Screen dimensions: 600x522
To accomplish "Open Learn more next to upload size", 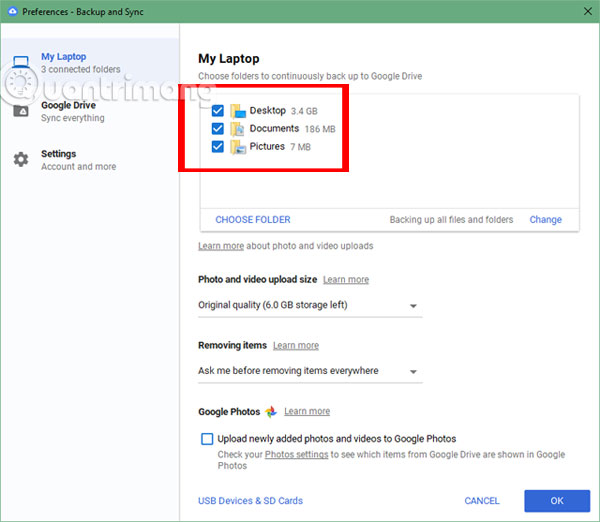I will (346, 280).
